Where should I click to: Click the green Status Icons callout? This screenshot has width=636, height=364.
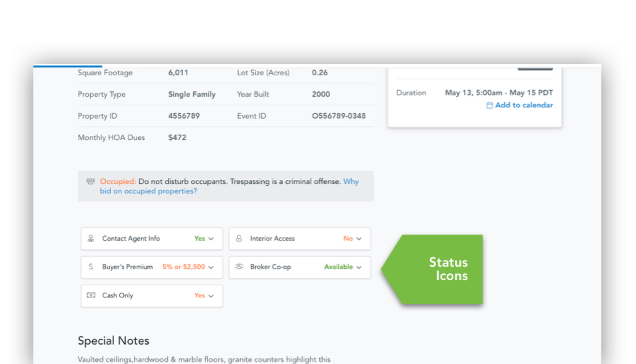(440, 269)
